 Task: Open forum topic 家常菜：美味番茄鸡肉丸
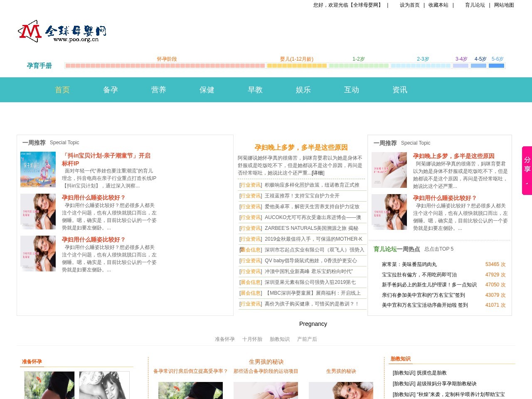410,264
